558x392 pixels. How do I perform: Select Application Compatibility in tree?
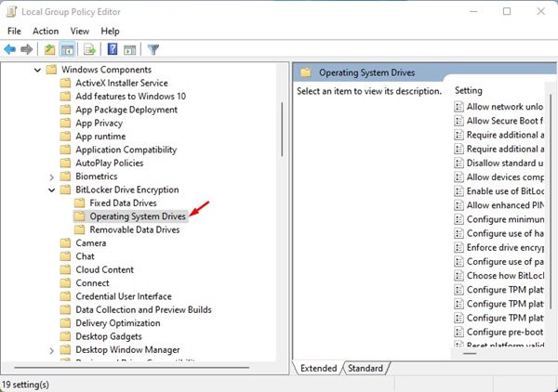[126, 150]
